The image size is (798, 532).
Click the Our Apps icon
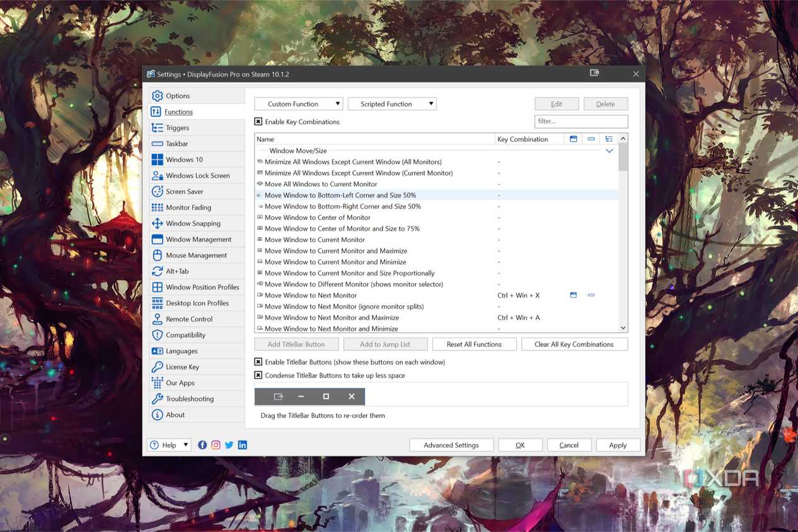157,383
